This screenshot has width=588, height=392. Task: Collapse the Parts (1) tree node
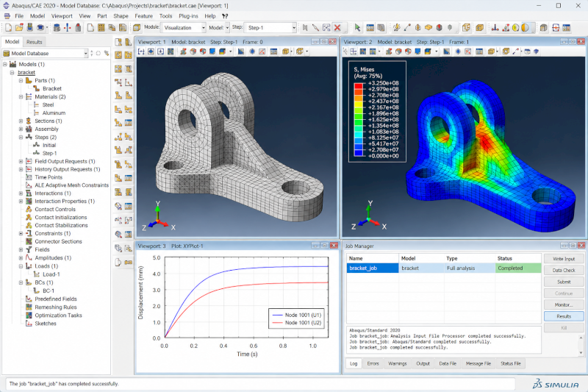pos(21,80)
